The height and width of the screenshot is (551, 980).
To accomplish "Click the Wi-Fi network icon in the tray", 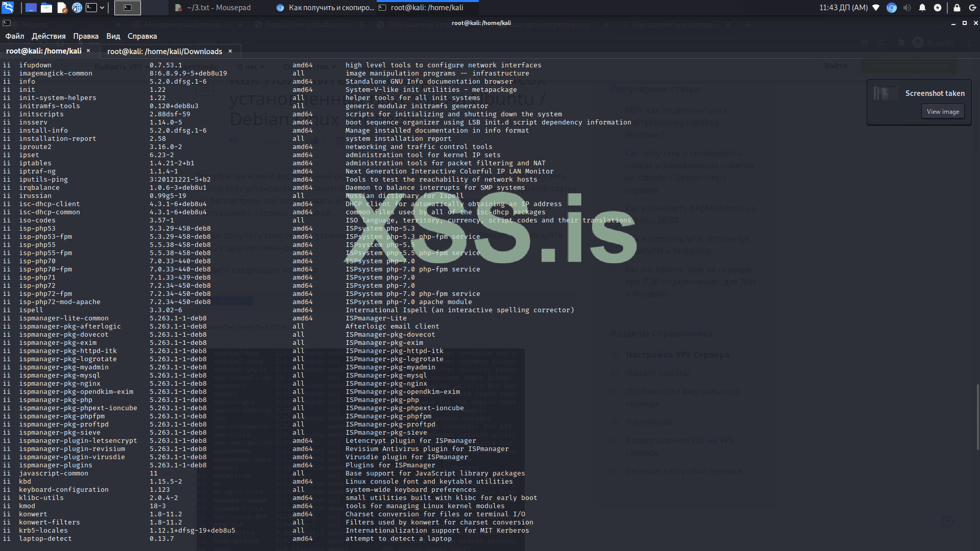I will 876,8.
